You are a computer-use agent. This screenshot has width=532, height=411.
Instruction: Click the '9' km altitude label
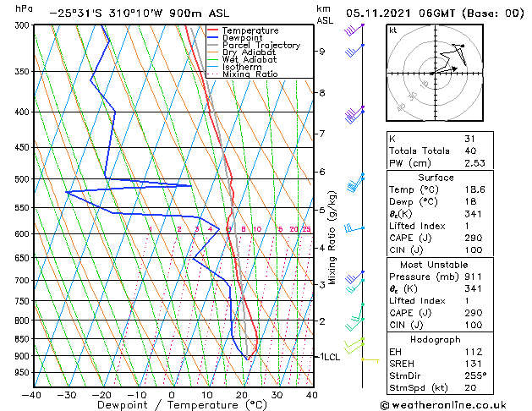point(322,52)
